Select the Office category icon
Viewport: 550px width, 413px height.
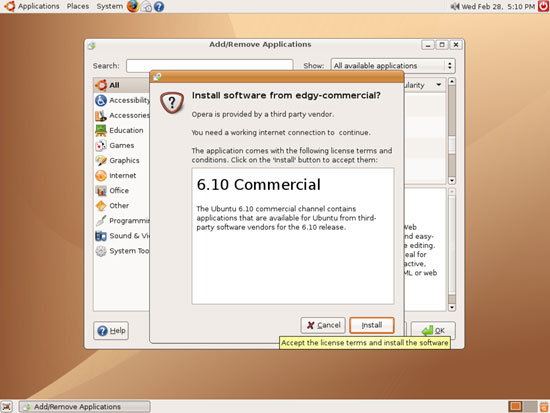(101, 191)
